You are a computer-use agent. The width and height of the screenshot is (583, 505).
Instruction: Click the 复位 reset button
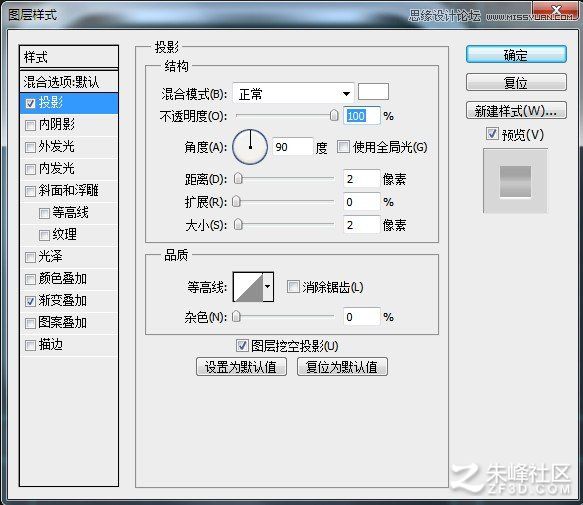(x=516, y=82)
